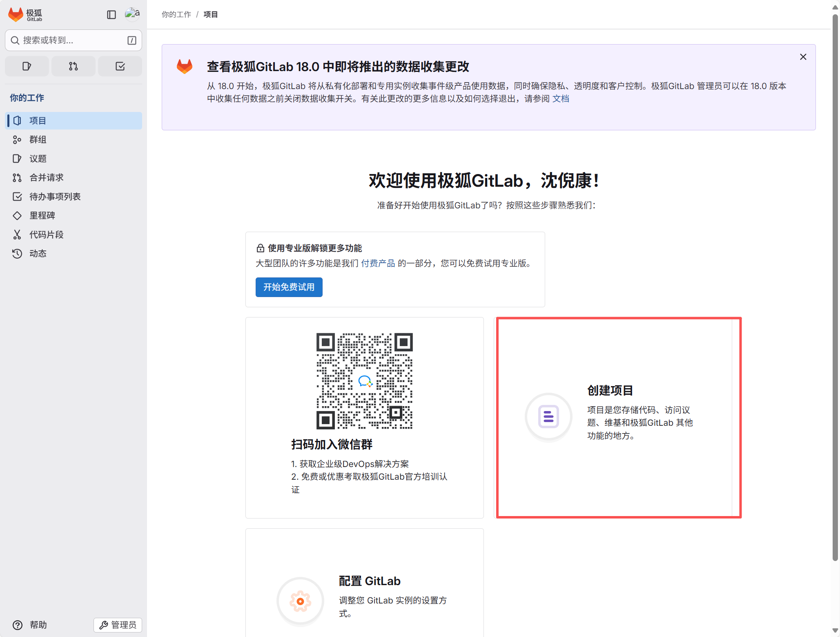Open 议题 in the sidebar
Screen dimensions: 840x637
(74, 159)
